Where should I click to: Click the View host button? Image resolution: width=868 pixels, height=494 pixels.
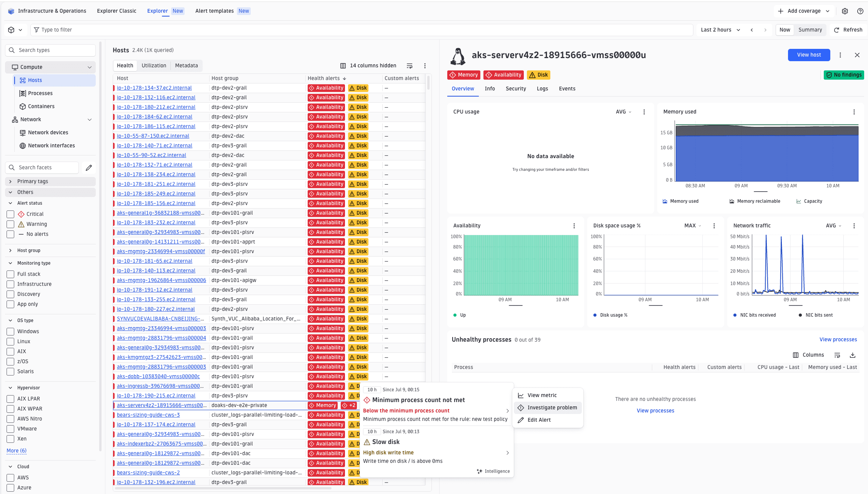tap(809, 55)
